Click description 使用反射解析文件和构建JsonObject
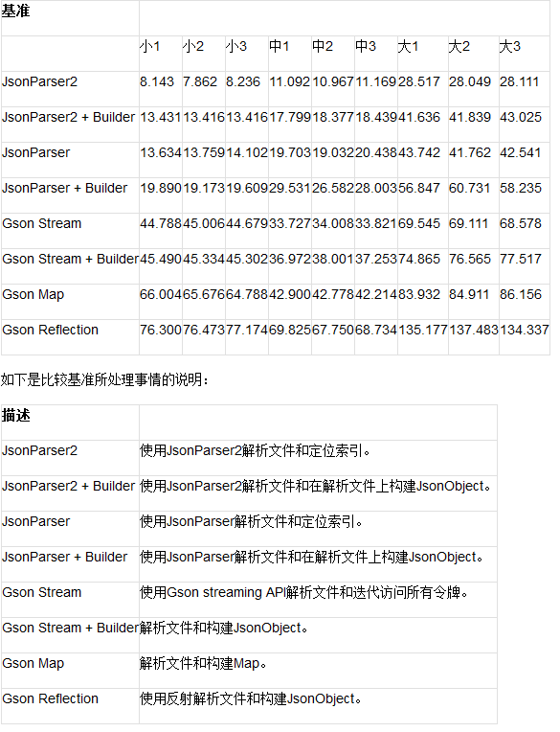This screenshot has height=732, width=560. (251, 698)
